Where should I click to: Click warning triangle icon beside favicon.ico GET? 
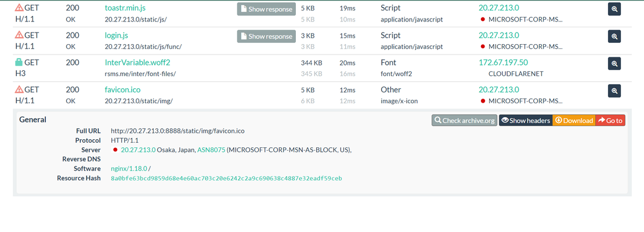pos(19,90)
